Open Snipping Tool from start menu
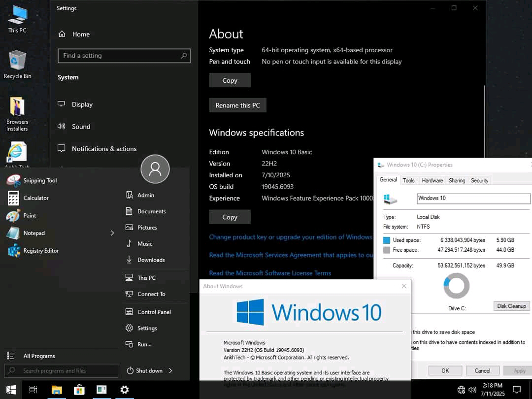Viewport: 532px width, 399px height. click(32, 180)
